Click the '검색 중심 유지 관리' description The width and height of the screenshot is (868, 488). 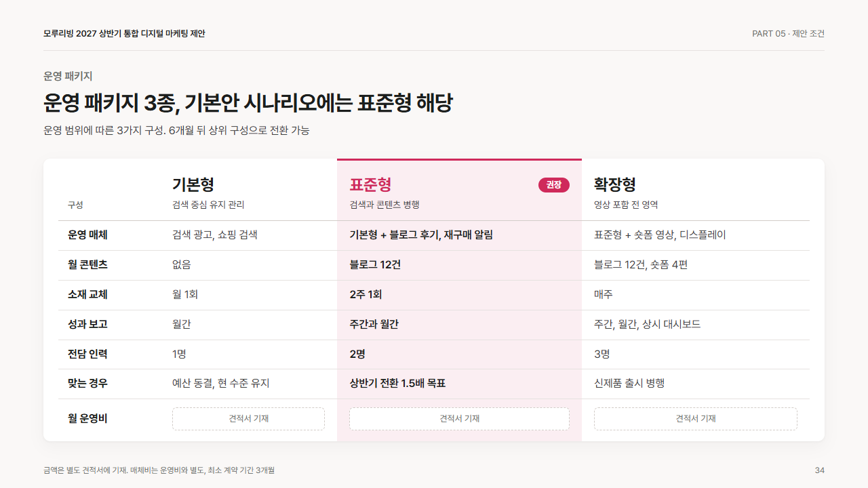(x=208, y=205)
